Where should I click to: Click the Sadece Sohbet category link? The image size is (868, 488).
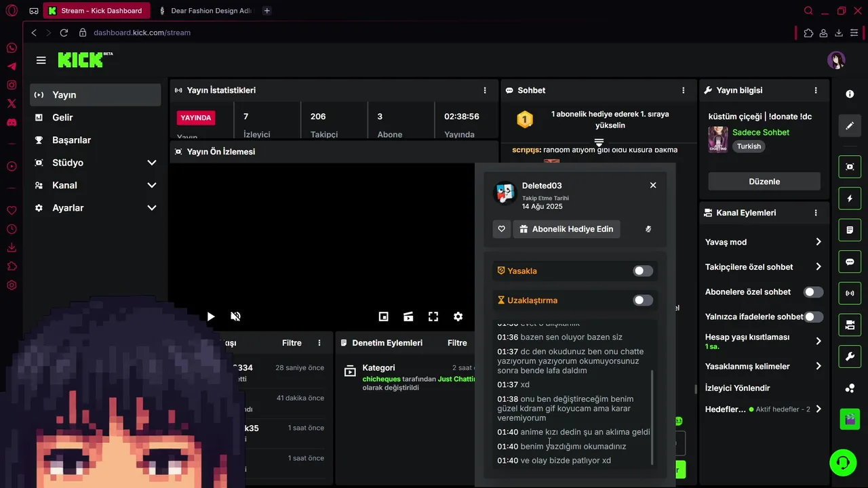761,132
